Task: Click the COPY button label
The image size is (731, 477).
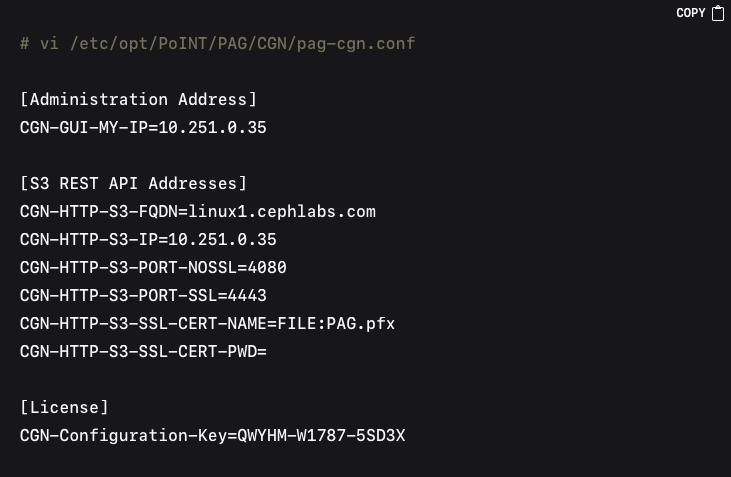Action: (x=691, y=13)
